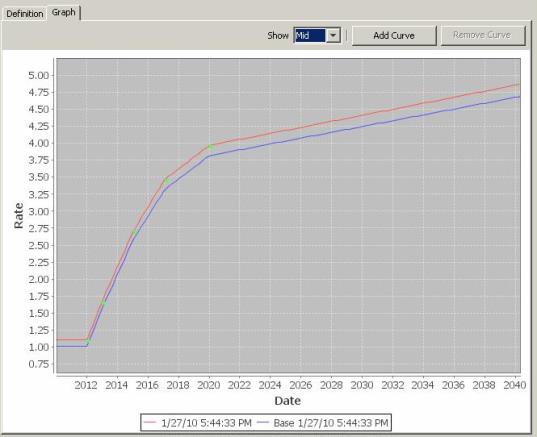Click the 2040 tick label on Date axis
537x437 pixels.
point(515,385)
